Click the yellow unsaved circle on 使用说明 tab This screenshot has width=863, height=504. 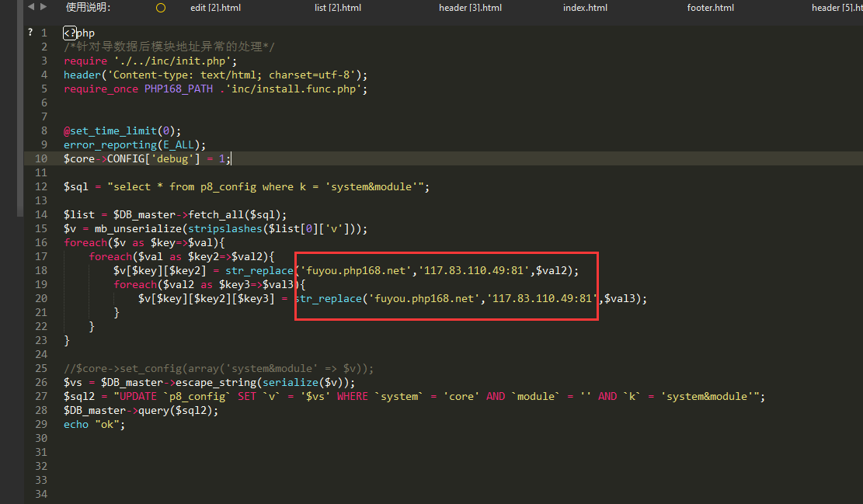click(x=161, y=8)
